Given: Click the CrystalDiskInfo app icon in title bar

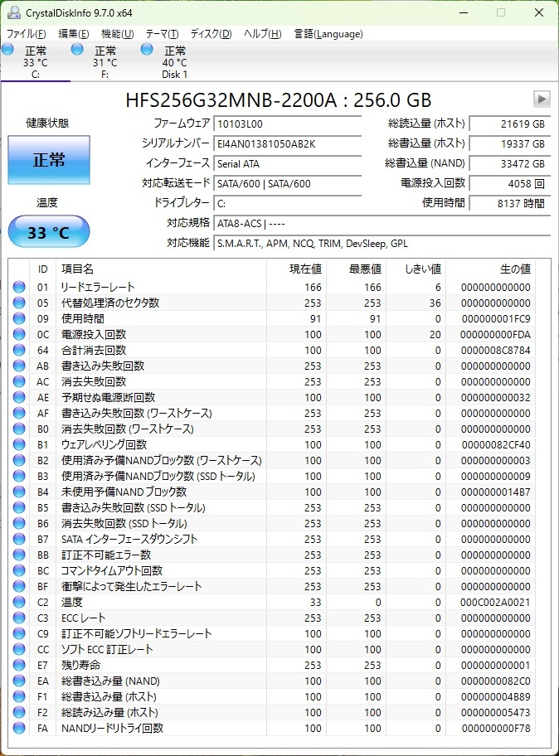Looking at the screenshot, I should [x=13, y=12].
